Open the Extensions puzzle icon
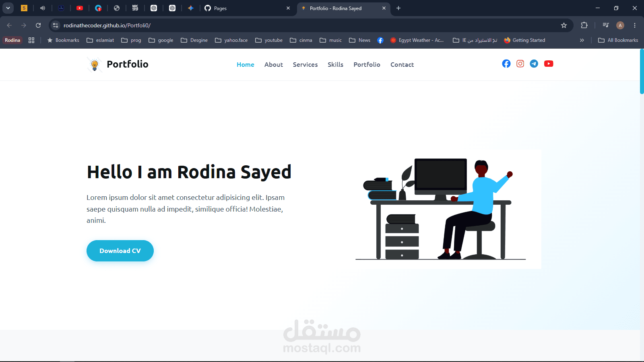 pos(584,25)
